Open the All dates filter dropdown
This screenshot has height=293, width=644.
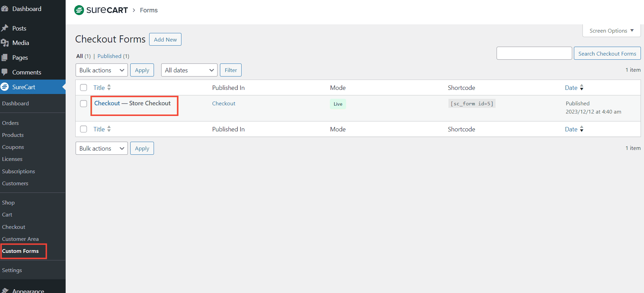[x=189, y=70]
